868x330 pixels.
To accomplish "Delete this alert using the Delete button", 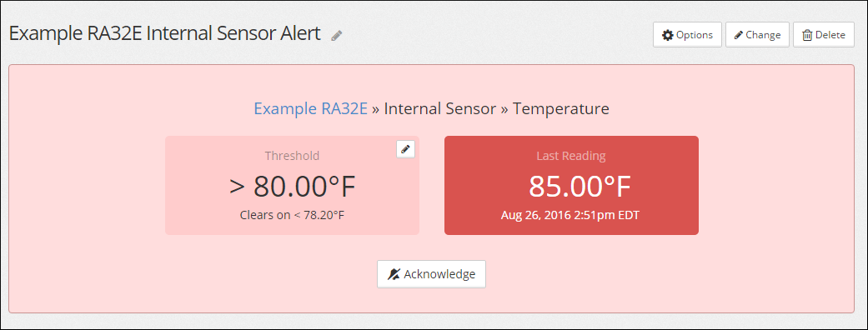I will (x=824, y=35).
